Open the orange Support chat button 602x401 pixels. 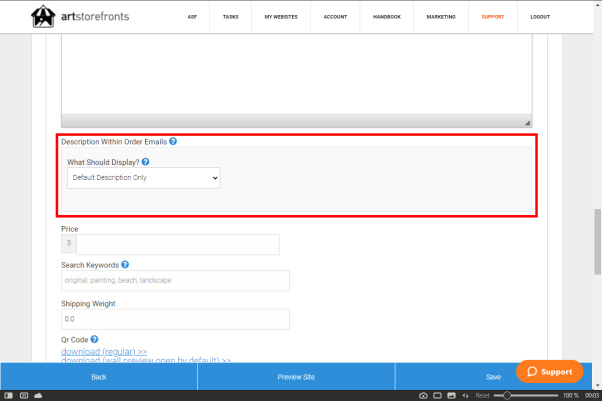[x=550, y=371]
